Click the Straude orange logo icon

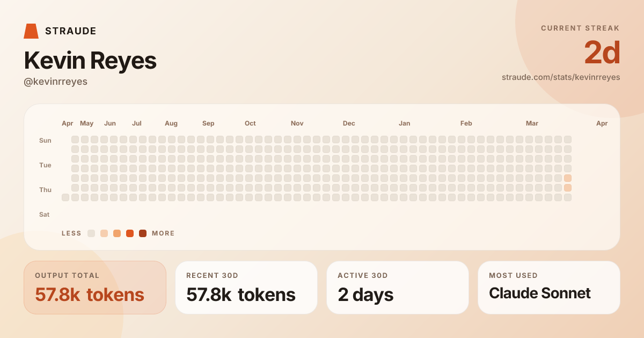point(31,31)
